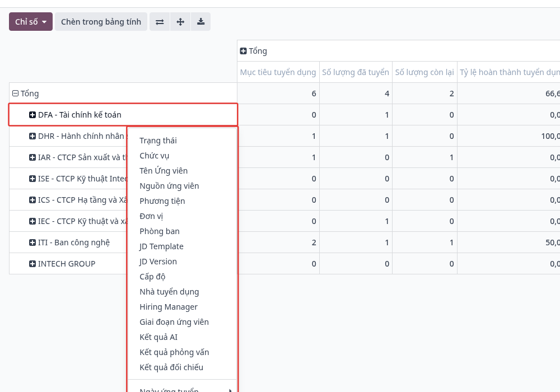This screenshot has height=392, width=560.
Task: Select Đơn vị menu entry
Action: coord(182,216)
